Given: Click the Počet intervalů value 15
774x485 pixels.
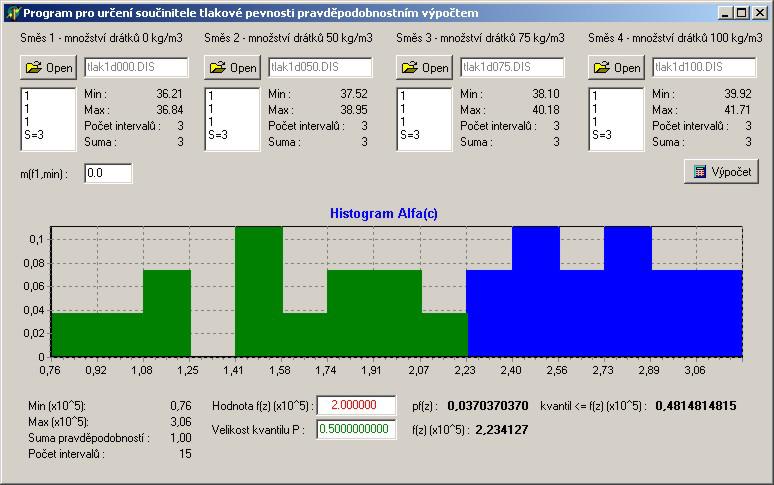Looking at the screenshot, I should tap(185, 454).
